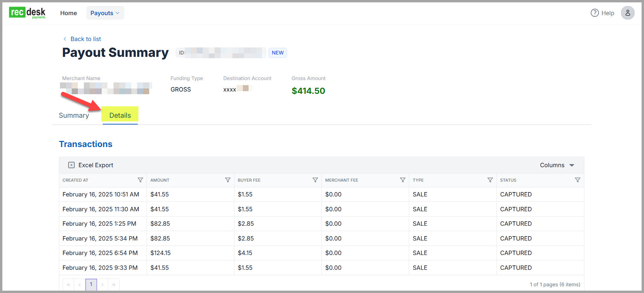Filter the Merchant Fee column
This screenshot has width=644, height=293.
402,180
